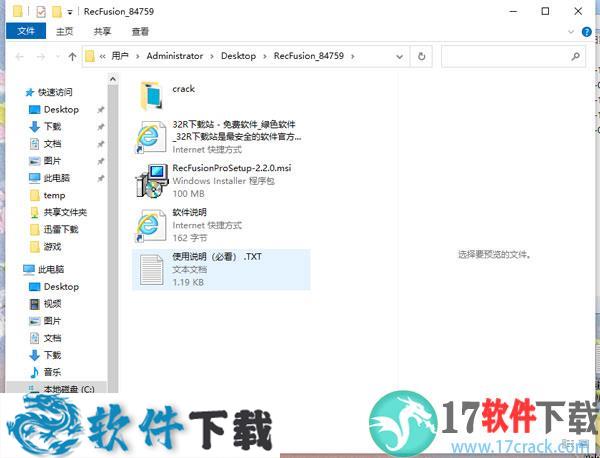Select the 软件说明 shortcut icon
The height and width of the screenshot is (458, 600).
(x=151, y=225)
